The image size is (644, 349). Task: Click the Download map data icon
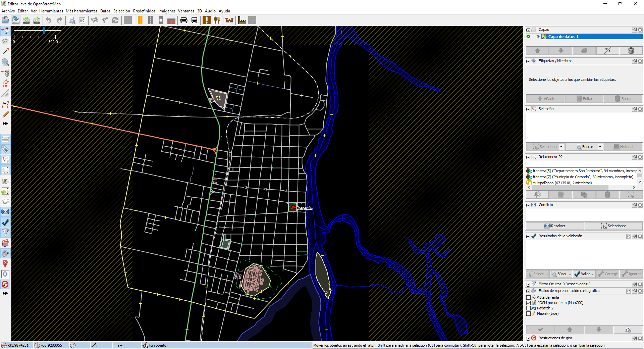pyautogui.click(x=26, y=20)
